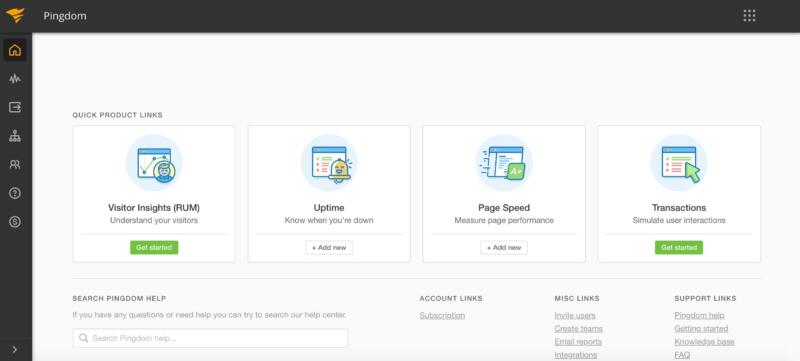The image size is (800, 361).
Task: Click the Page Speed card title
Action: pyautogui.click(x=504, y=208)
